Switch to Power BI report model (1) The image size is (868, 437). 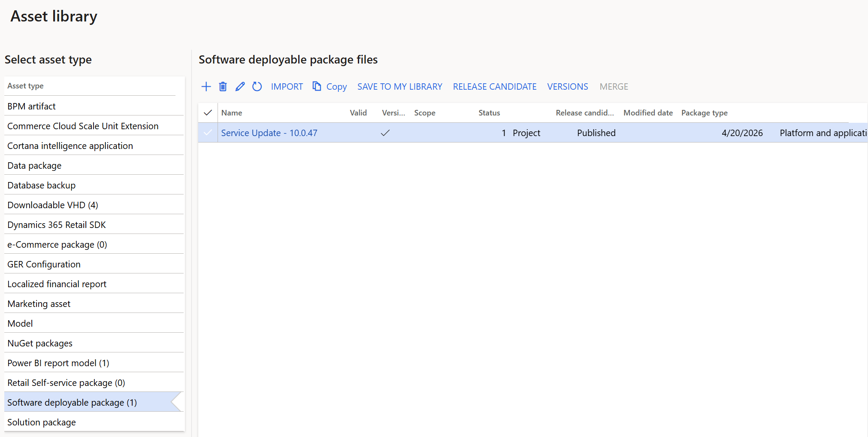(x=58, y=363)
